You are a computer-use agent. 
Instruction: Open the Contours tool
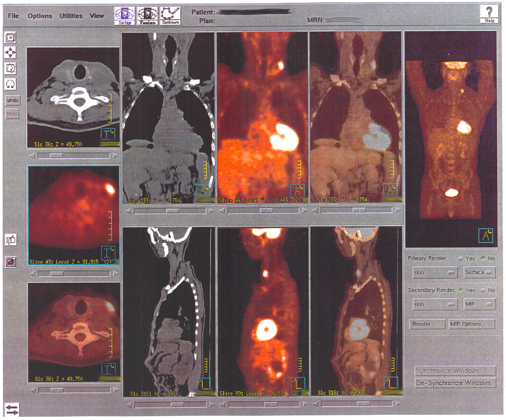pyautogui.click(x=170, y=16)
